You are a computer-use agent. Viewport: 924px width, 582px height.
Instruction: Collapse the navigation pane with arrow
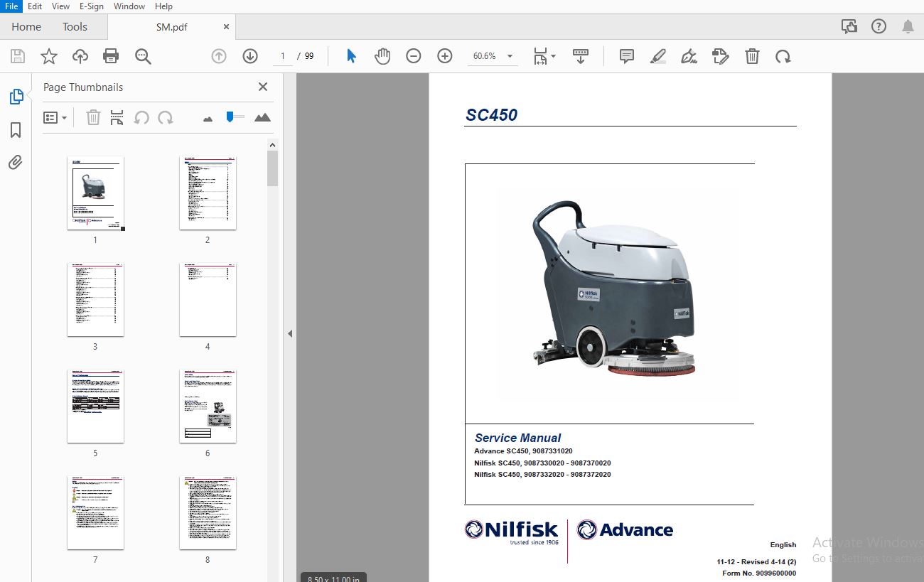point(290,333)
